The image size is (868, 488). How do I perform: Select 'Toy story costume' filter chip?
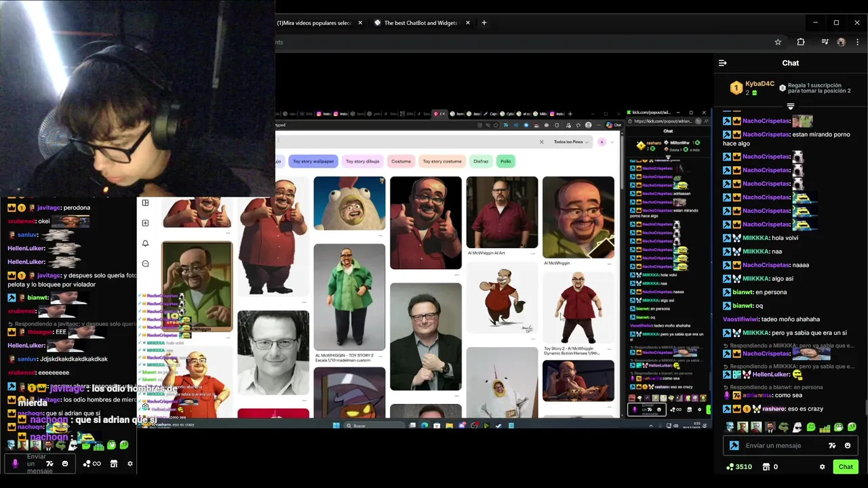[441, 161]
